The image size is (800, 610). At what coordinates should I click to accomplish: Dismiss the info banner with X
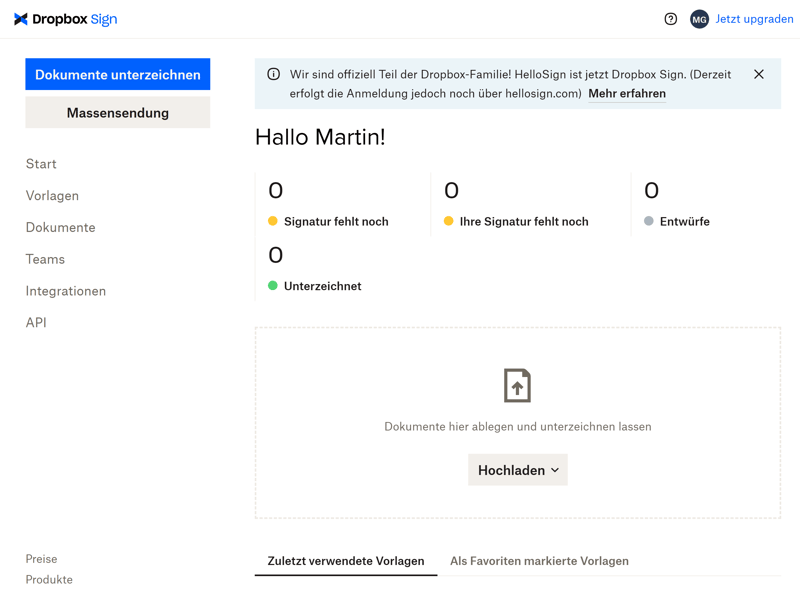759,74
